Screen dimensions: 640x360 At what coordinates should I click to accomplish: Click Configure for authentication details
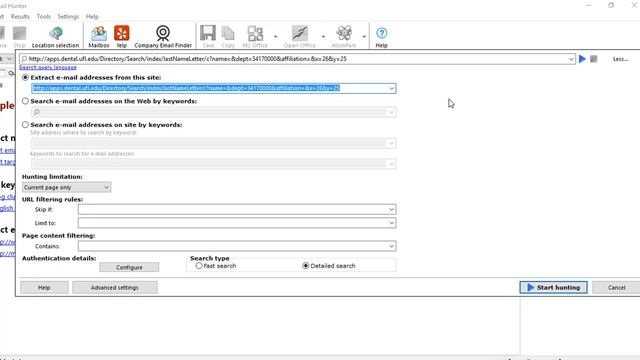pyautogui.click(x=129, y=267)
